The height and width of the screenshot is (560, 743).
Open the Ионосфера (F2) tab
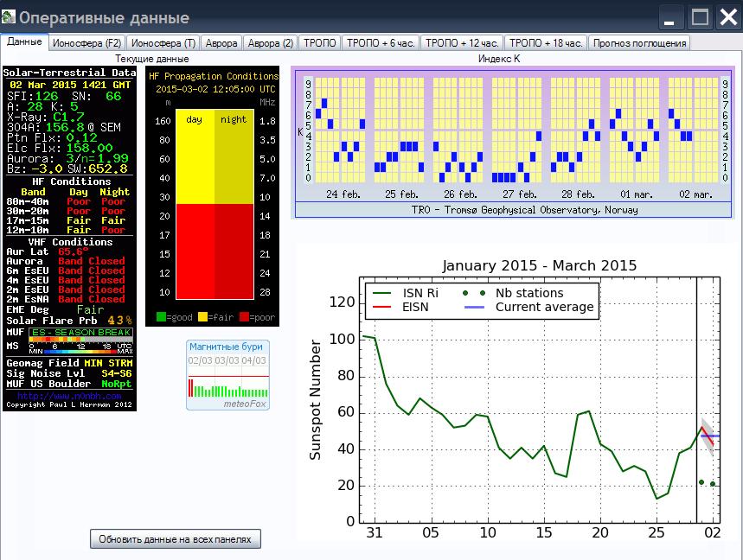[87, 43]
